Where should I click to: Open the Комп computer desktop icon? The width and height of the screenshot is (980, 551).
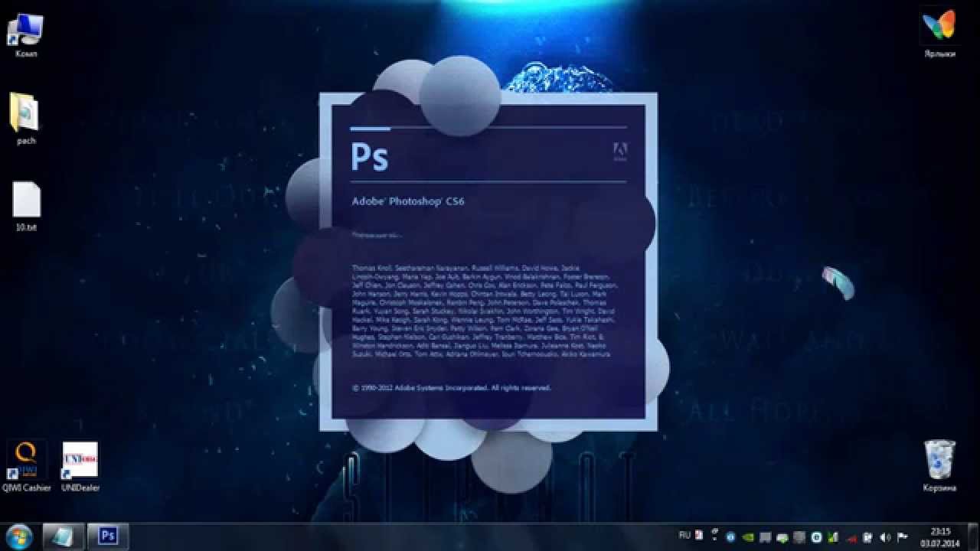(x=25, y=35)
